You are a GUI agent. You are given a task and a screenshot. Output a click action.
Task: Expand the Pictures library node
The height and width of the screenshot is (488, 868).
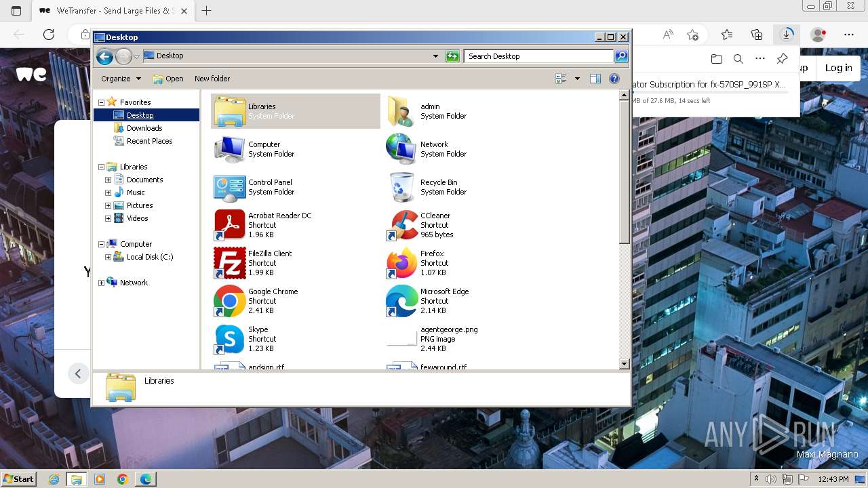[x=108, y=205]
